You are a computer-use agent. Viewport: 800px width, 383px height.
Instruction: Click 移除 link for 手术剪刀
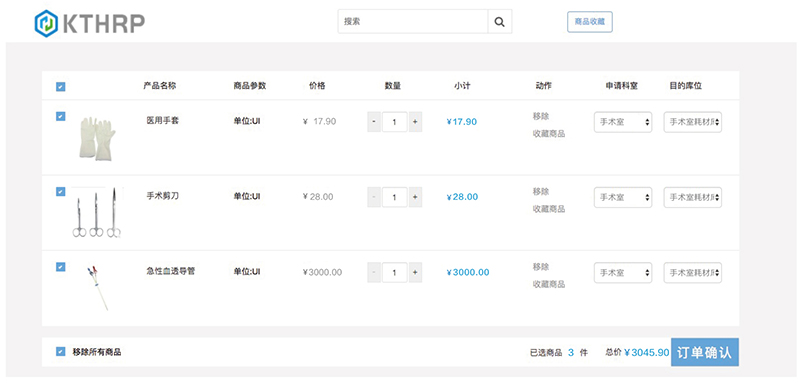pyautogui.click(x=541, y=192)
